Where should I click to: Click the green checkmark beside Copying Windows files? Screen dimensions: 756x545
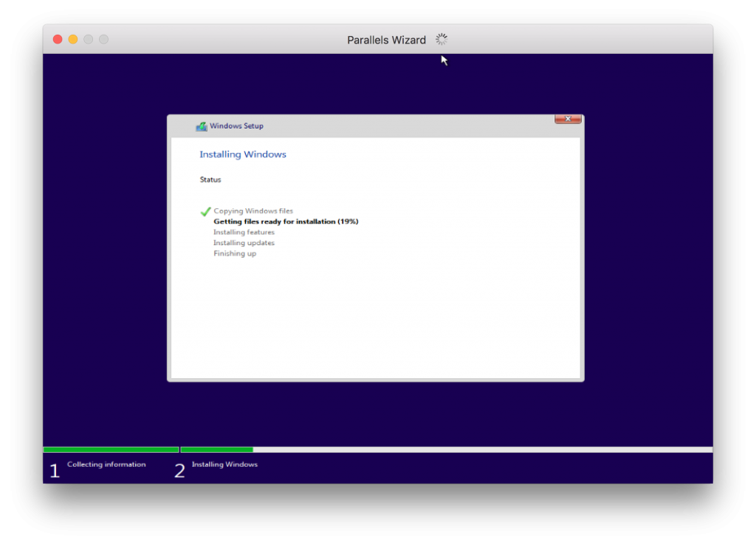click(205, 211)
